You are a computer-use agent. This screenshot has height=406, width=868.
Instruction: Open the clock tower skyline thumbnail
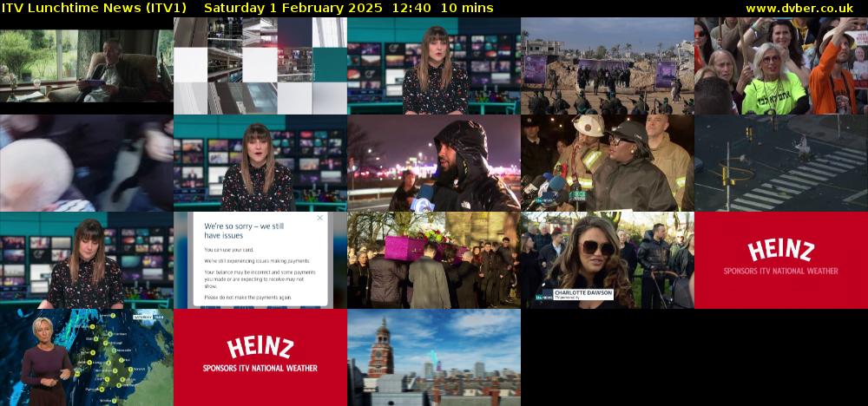[x=434, y=357]
